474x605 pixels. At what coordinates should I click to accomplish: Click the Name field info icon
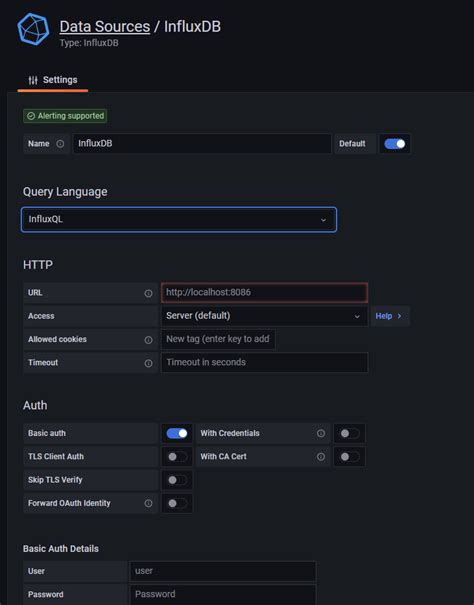pyautogui.click(x=60, y=144)
